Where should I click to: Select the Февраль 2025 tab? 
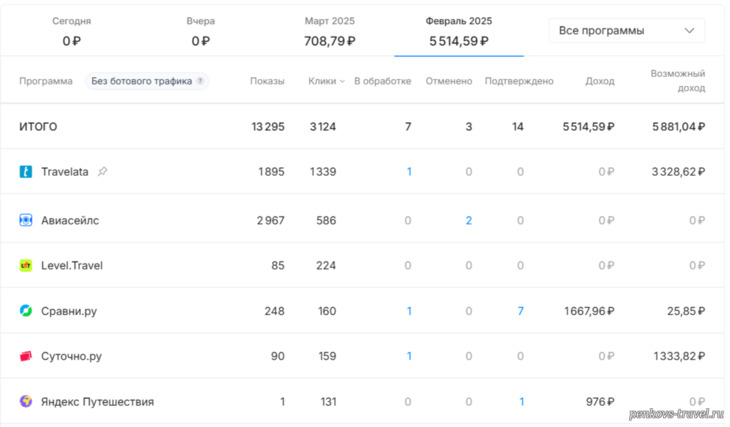pyautogui.click(x=459, y=31)
